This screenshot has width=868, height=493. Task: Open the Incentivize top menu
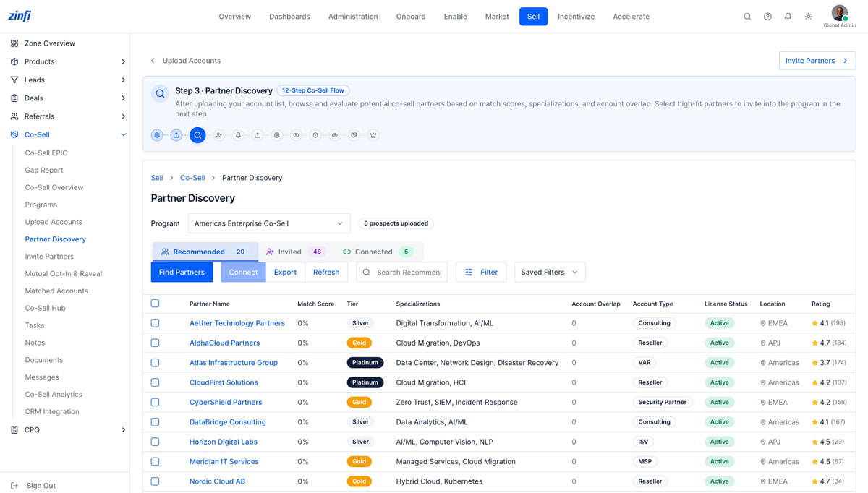pos(576,17)
